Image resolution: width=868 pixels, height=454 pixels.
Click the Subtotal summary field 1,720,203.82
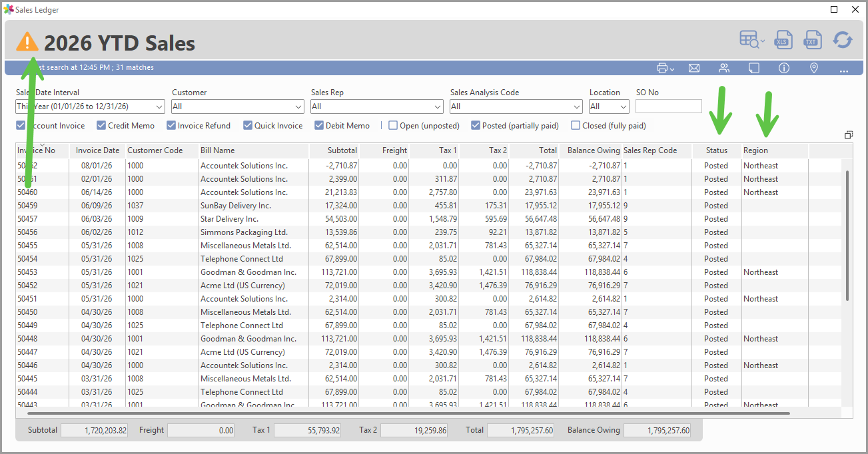(95, 431)
